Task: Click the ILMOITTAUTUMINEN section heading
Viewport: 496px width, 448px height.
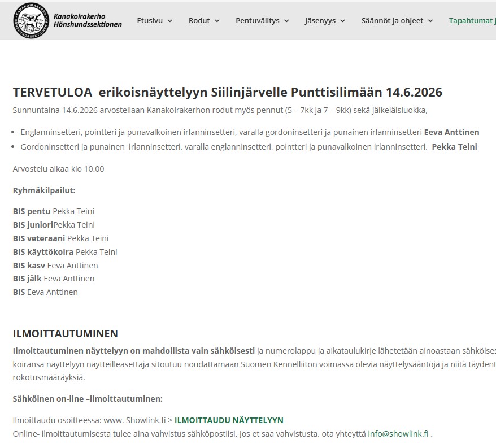Action: click(65, 333)
